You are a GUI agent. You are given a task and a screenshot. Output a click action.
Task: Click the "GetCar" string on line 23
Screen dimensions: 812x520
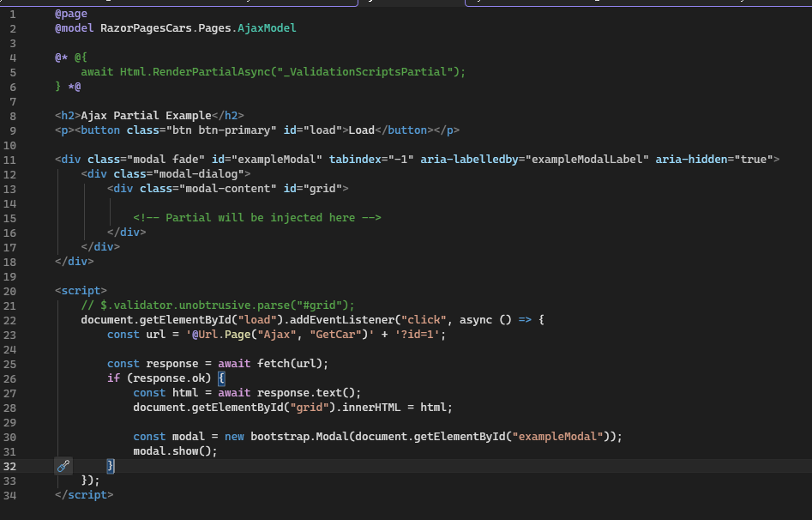tap(335, 335)
